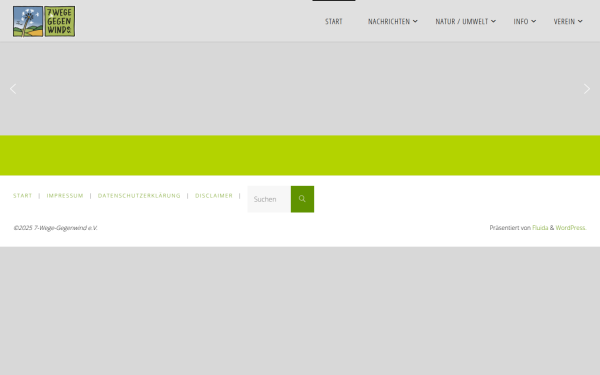Click the ©2025 7-Wege-Gegenwind e.V. text
Image resolution: width=600 pixels, height=375 pixels.
(55, 228)
